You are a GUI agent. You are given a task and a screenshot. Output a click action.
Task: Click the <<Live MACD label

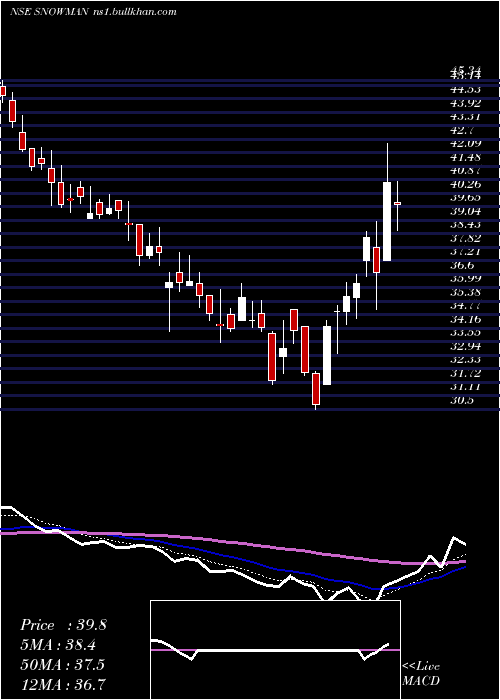coord(421,674)
